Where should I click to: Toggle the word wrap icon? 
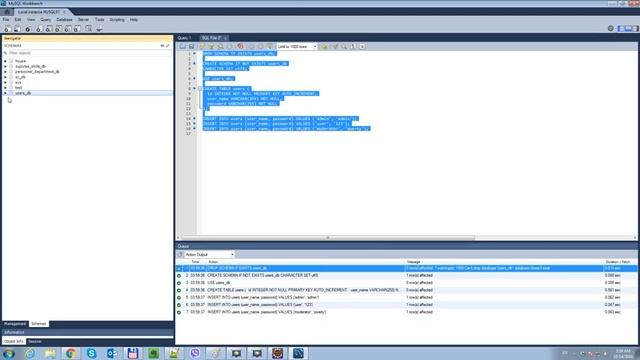click(x=362, y=47)
